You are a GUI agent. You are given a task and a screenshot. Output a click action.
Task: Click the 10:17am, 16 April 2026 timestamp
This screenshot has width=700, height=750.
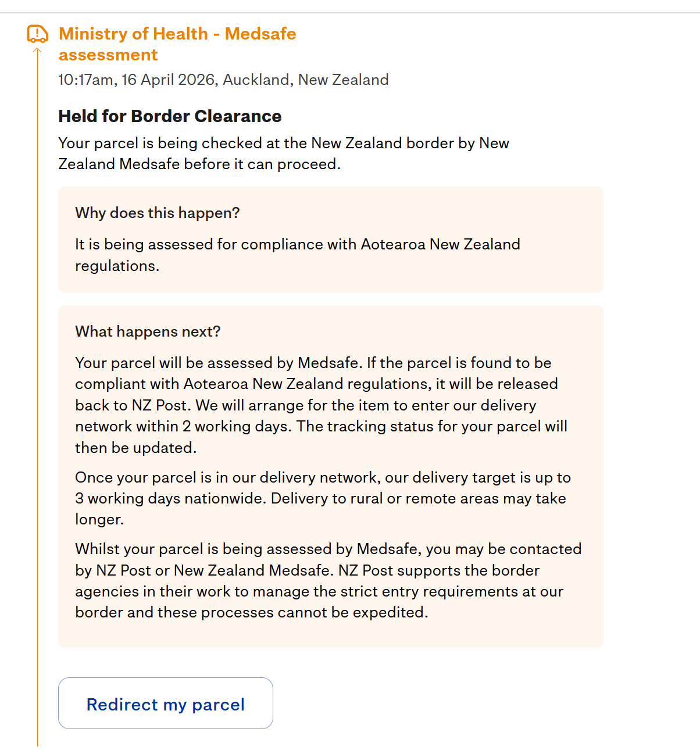point(137,80)
